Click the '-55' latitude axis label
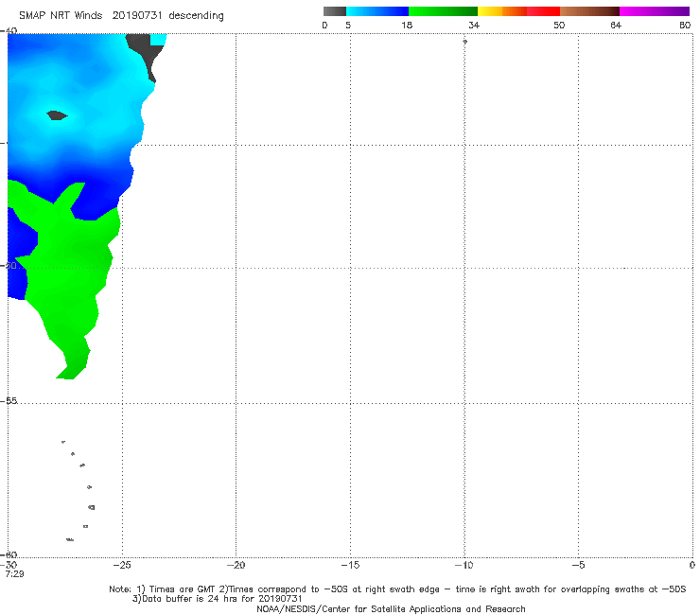The image size is (700, 615). tap(9, 400)
